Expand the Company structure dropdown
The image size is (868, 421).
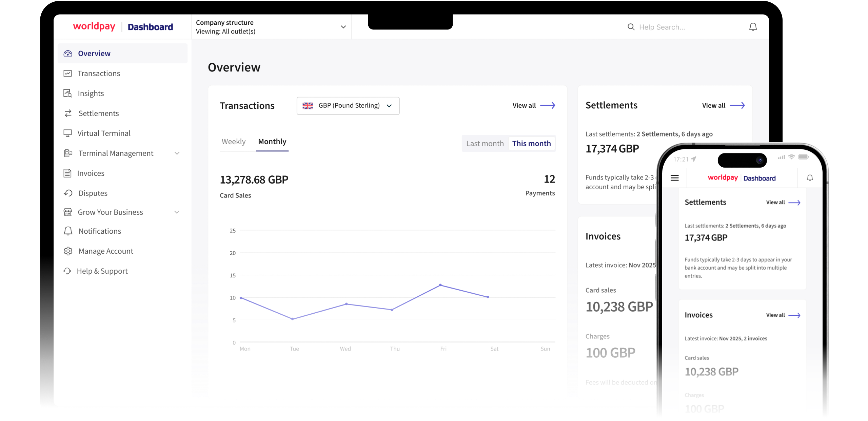point(272,27)
